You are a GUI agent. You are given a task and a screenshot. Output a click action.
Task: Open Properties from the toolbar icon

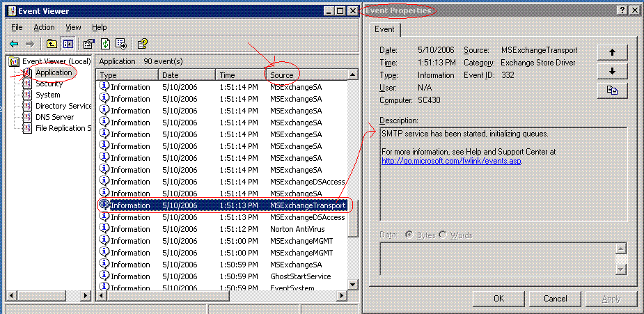click(88, 43)
